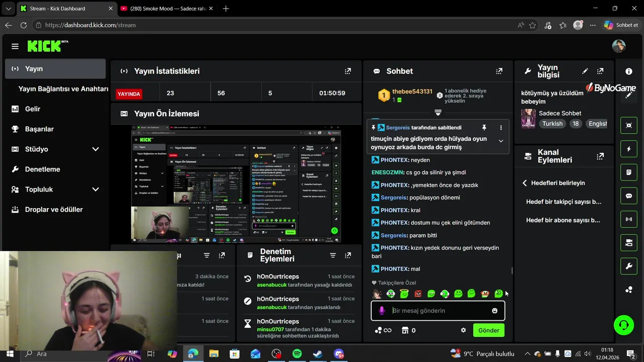The height and width of the screenshot is (362, 644).
Task: Open the Windows notification center
Action: (x=630, y=353)
